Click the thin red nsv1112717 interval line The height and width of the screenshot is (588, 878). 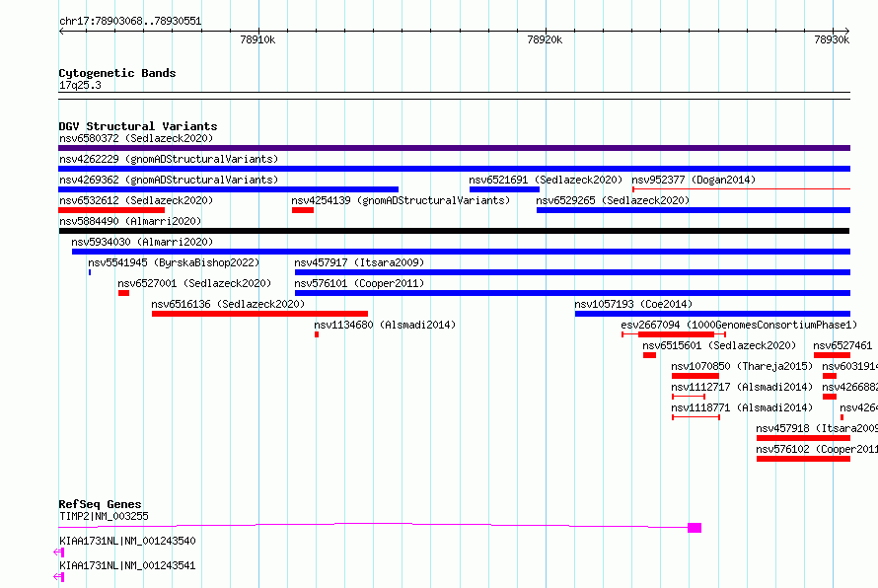pyautogui.click(x=689, y=397)
